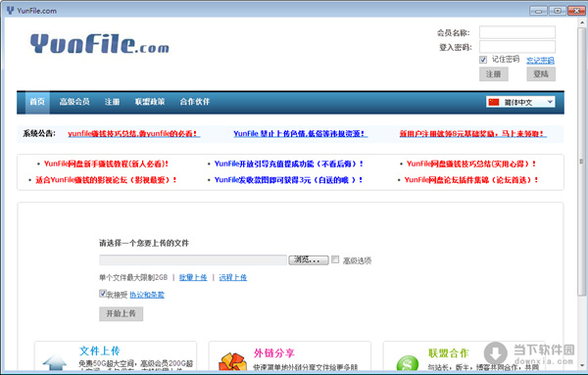
Task: Click the 请选择一个您要上传的文件 text
Action: click(x=144, y=243)
